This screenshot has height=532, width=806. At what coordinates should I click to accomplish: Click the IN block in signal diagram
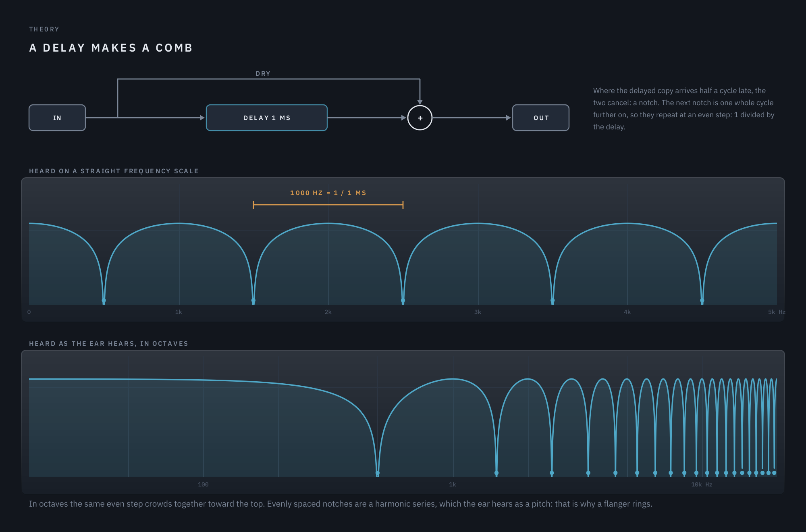(57, 118)
